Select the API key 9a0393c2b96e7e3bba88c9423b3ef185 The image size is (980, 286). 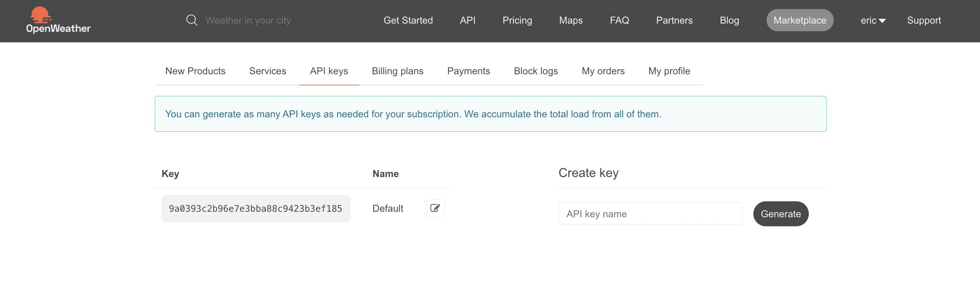click(x=256, y=208)
